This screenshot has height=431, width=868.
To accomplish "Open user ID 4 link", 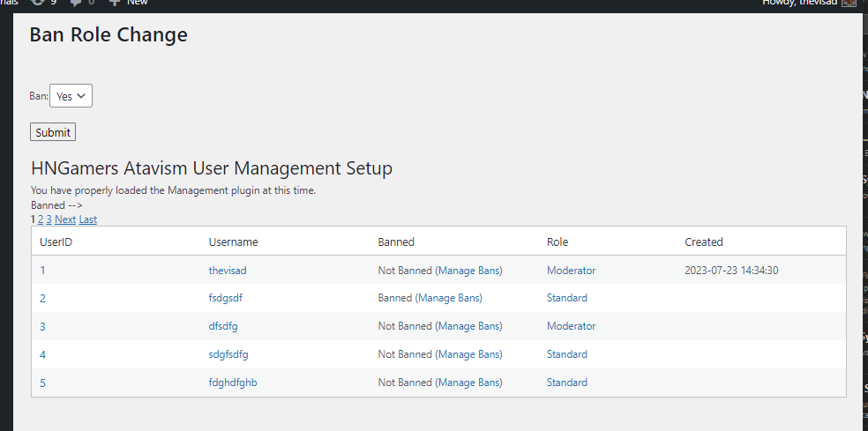I will click(42, 354).
